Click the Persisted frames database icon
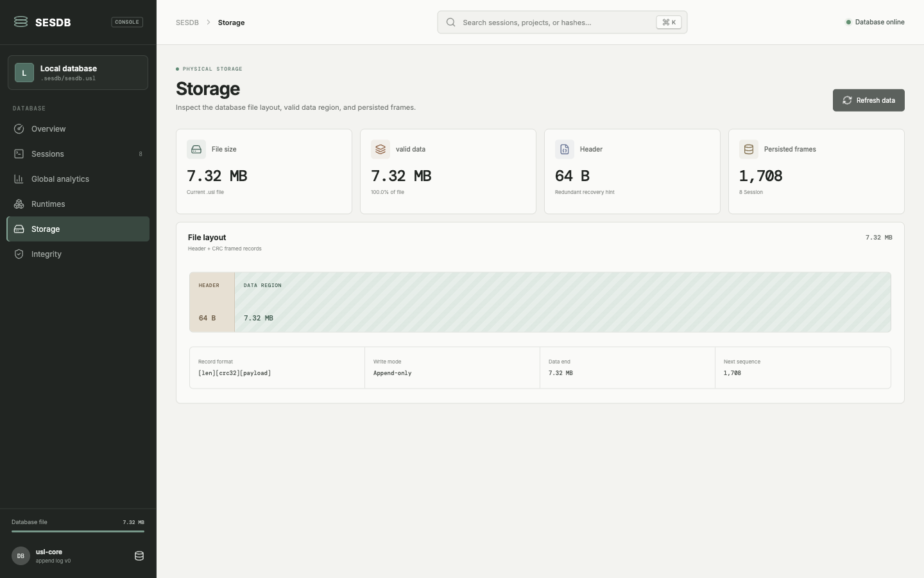The image size is (924, 578). [749, 149]
